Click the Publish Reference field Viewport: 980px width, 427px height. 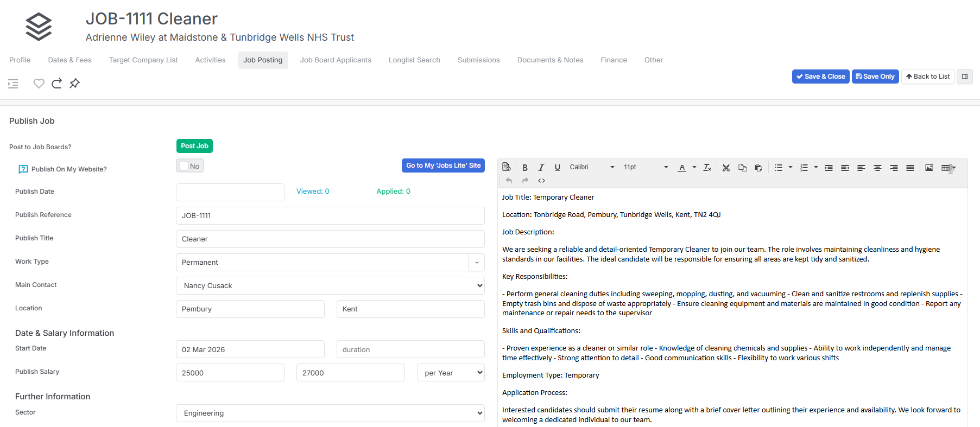coord(330,216)
